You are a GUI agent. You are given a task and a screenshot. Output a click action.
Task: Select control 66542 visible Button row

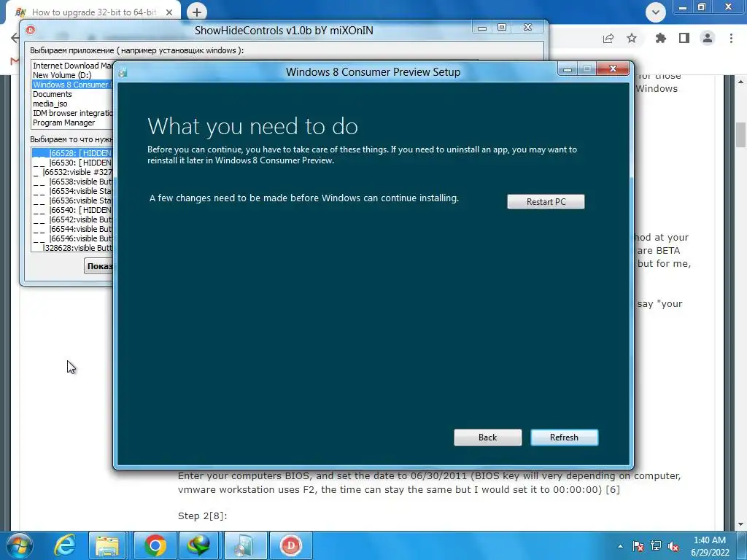coord(72,219)
